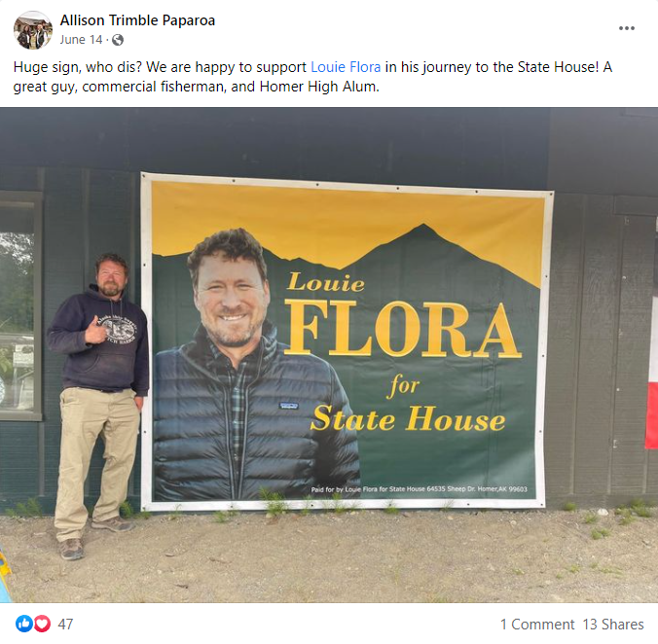Click the large FLORA text on banner
Screen dimensions: 658x644
[x=403, y=328]
